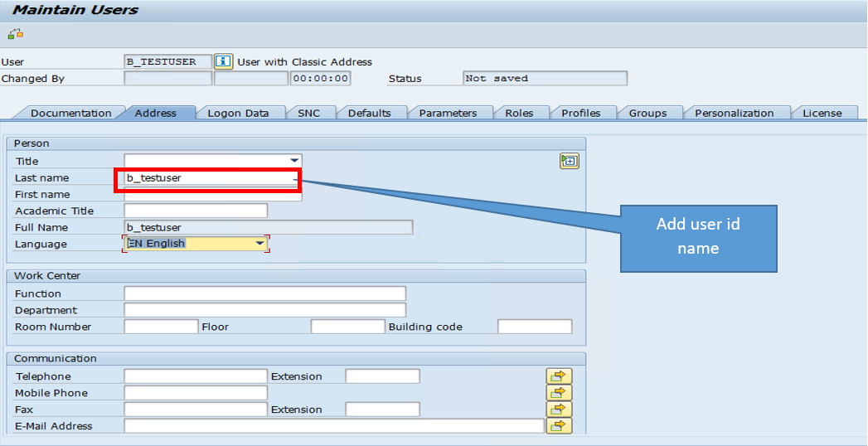Click the Last name input field
This screenshot has height=446, width=868.
click(x=213, y=178)
